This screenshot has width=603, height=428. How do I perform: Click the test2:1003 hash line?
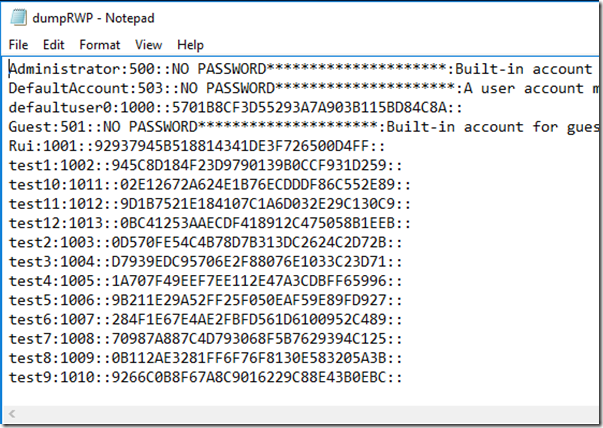point(205,242)
